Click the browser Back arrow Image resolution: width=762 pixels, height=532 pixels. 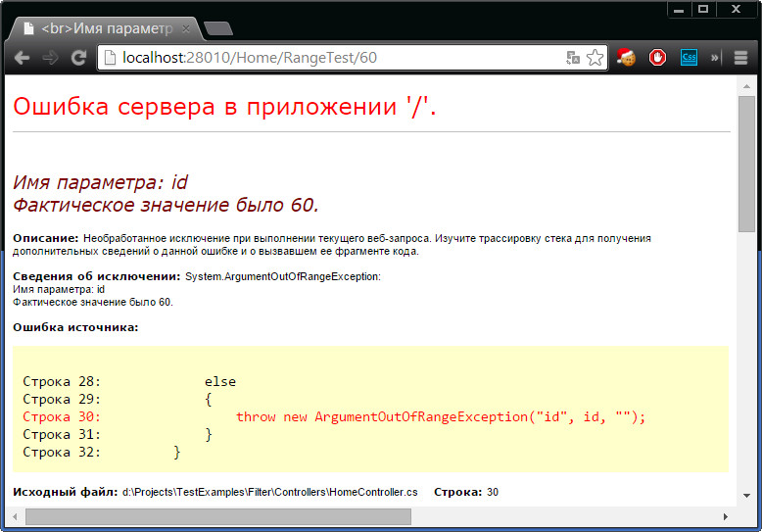point(22,58)
